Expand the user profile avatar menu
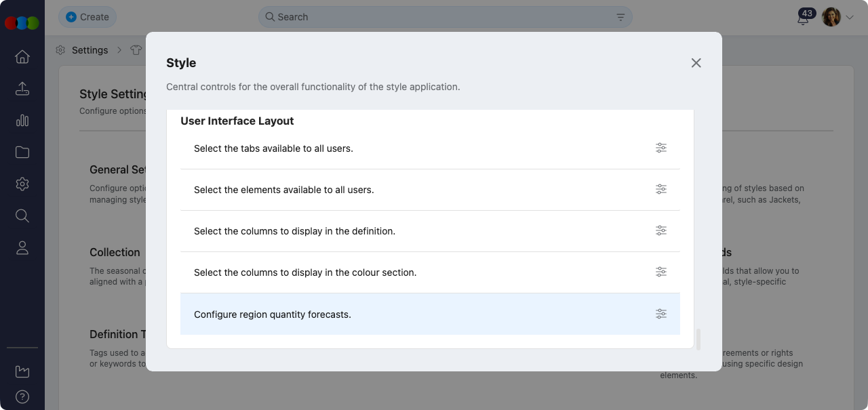 click(837, 18)
